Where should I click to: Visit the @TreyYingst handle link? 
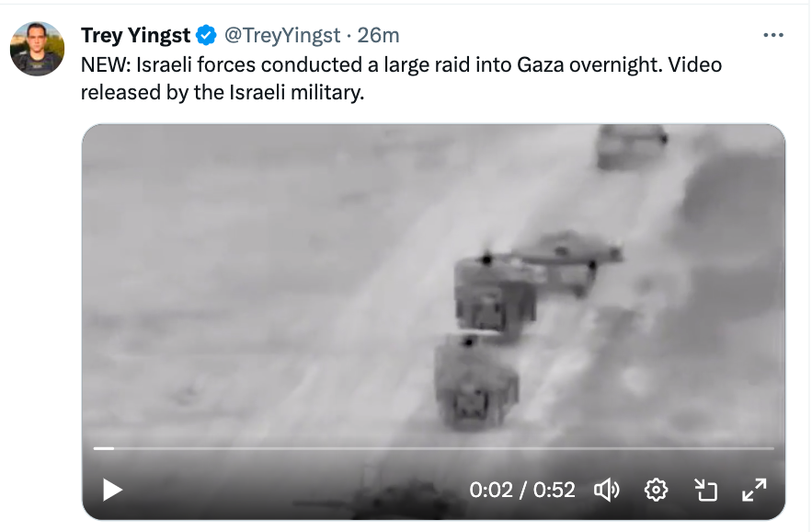click(x=282, y=35)
